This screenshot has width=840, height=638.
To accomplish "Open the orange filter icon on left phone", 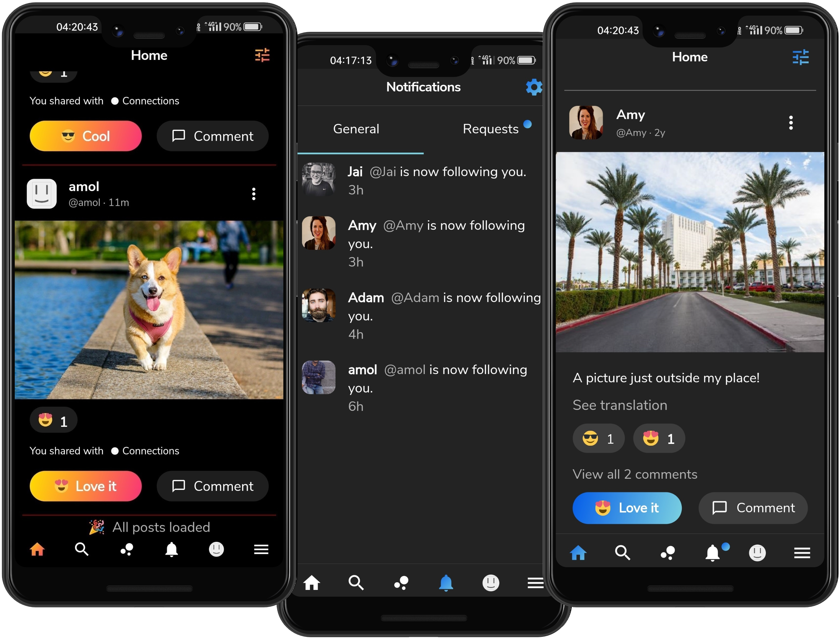I will click(x=262, y=55).
